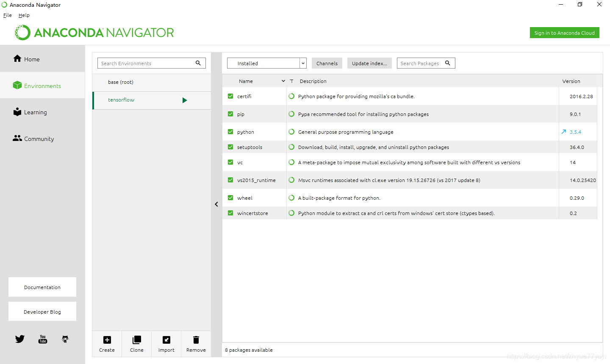Image resolution: width=610 pixels, height=364 pixels.
Task: Open the Documentation button
Action: click(42, 287)
